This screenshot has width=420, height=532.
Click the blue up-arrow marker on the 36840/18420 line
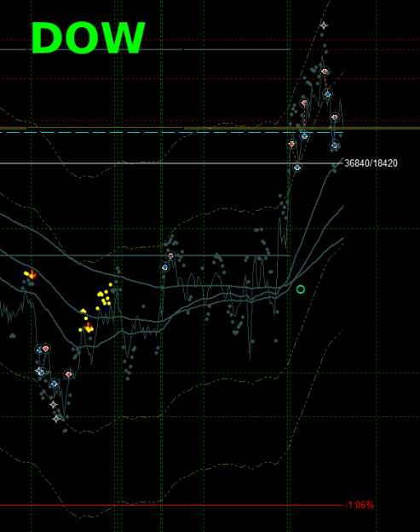pyautogui.click(x=297, y=168)
